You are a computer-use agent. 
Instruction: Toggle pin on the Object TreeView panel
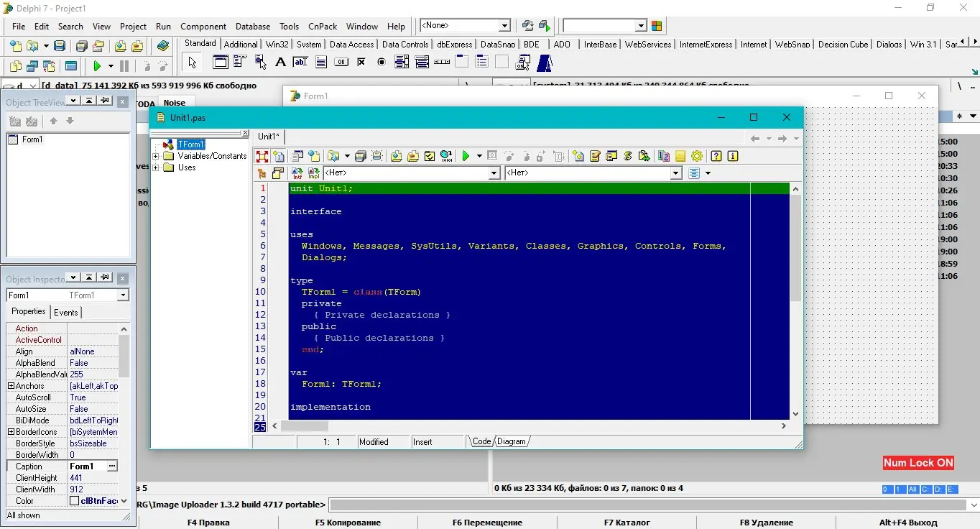click(x=105, y=101)
